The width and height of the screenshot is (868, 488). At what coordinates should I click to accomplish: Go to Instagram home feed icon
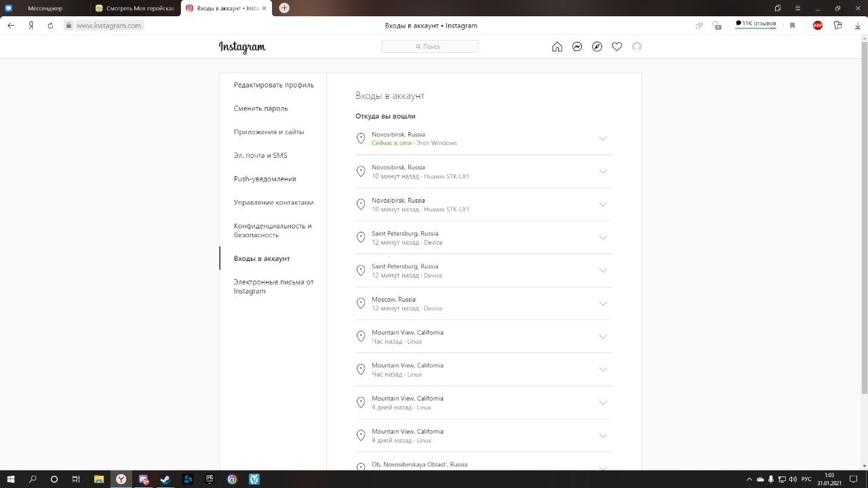[557, 47]
